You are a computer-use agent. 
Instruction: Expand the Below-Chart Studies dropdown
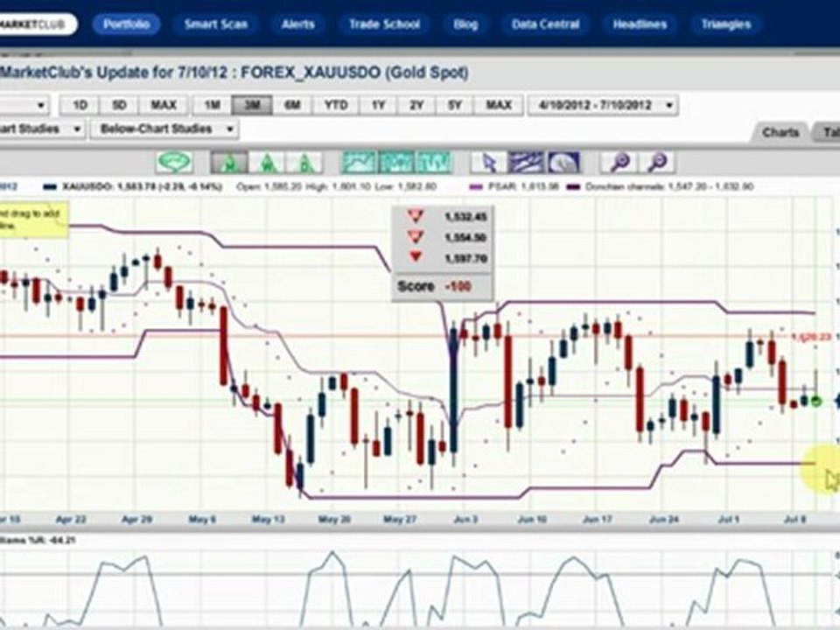[x=164, y=129]
